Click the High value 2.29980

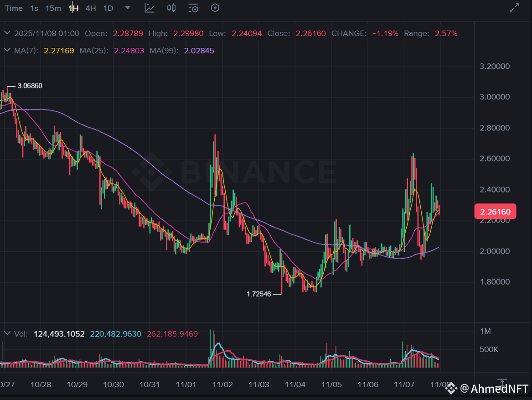188,33
